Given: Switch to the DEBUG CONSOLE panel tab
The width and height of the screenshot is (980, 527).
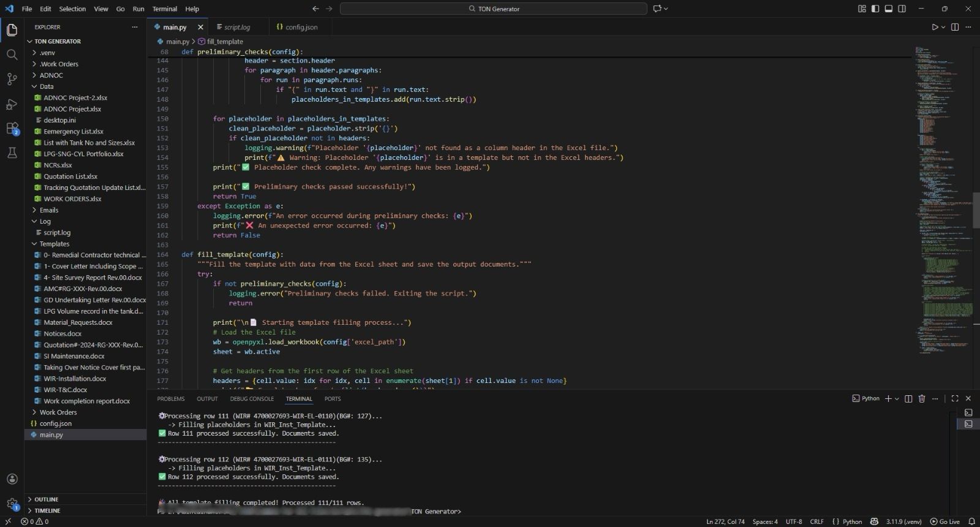Looking at the screenshot, I should click(252, 399).
